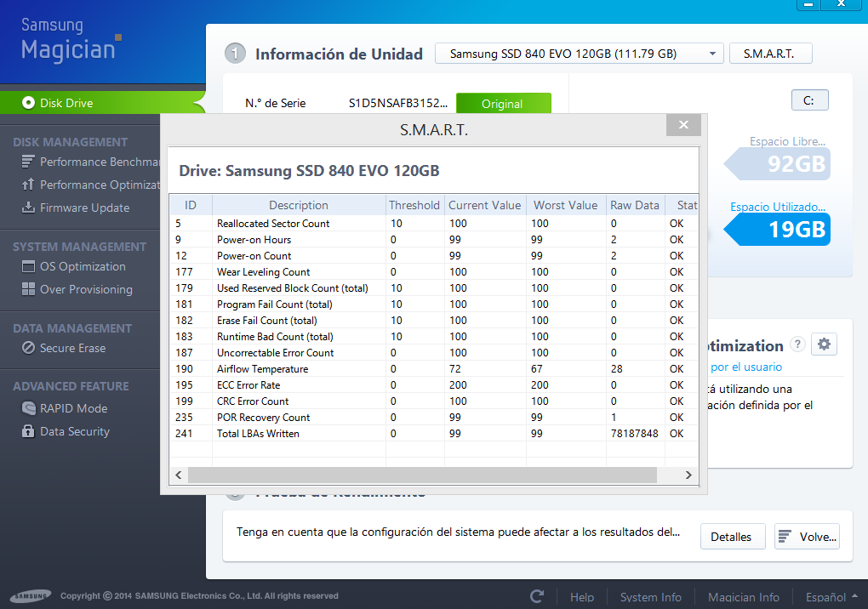The width and height of the screenshot is (868, 609).
Task: Click the Samsung logo in footer
Action: [x=31, y=595]
